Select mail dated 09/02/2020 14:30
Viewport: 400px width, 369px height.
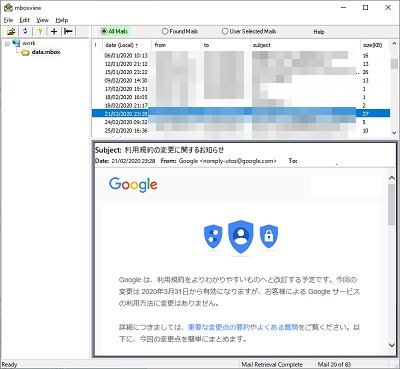coord(241,80)
